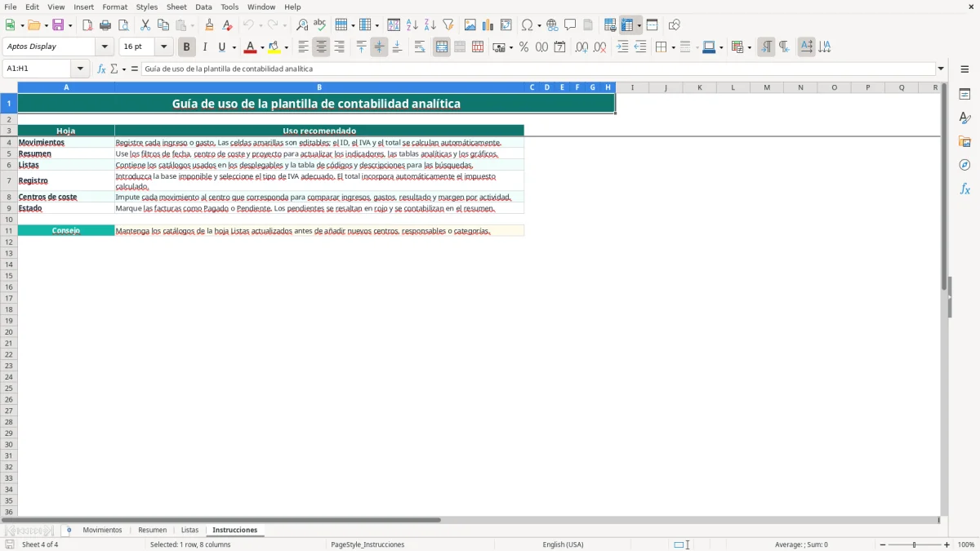Toggle Italic formatting
The image size is (980, 551).
tap(204, 47)
